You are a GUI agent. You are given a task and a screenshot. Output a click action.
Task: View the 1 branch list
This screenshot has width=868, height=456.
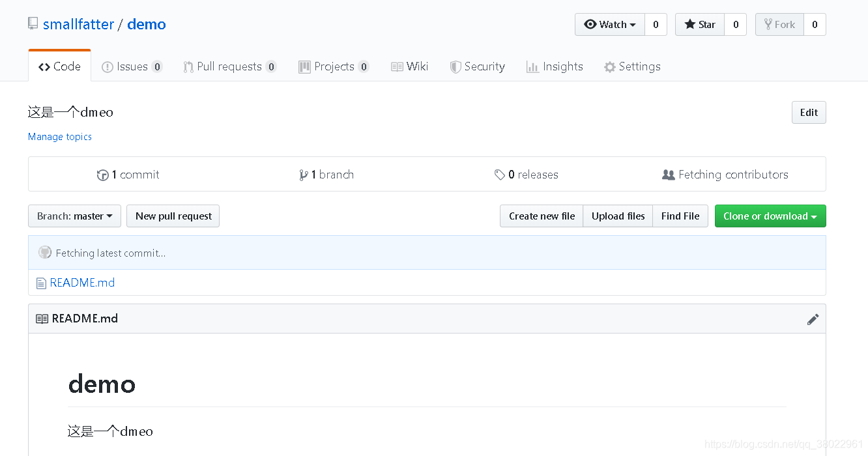pos(326,175)
